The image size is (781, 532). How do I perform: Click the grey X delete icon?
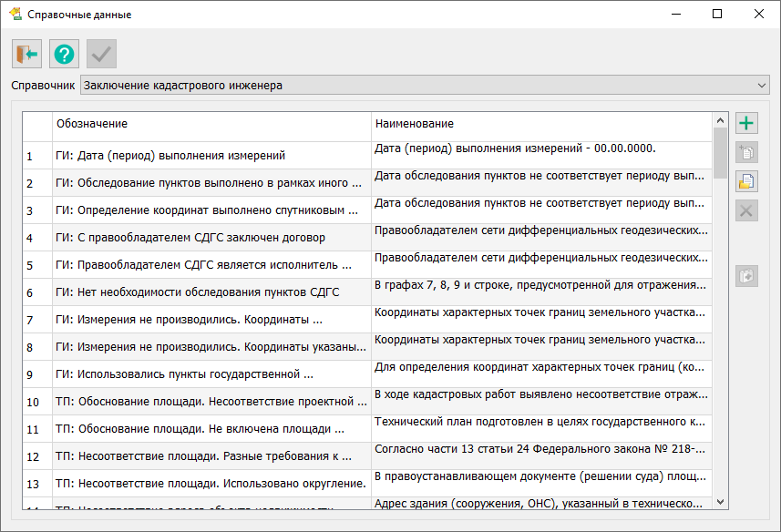tap(746, 210)
